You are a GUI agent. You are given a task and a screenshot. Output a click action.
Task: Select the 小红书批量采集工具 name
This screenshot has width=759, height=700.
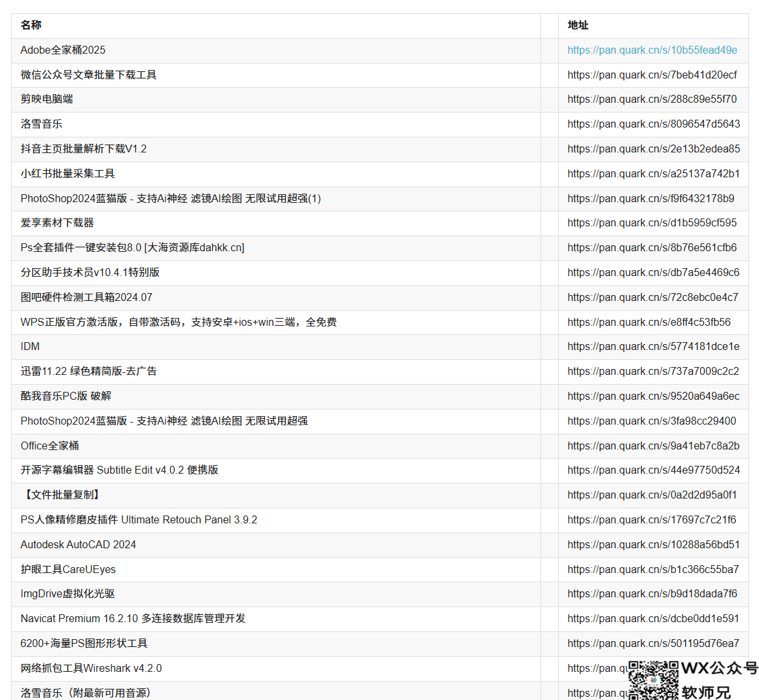(x=68, y=174)
